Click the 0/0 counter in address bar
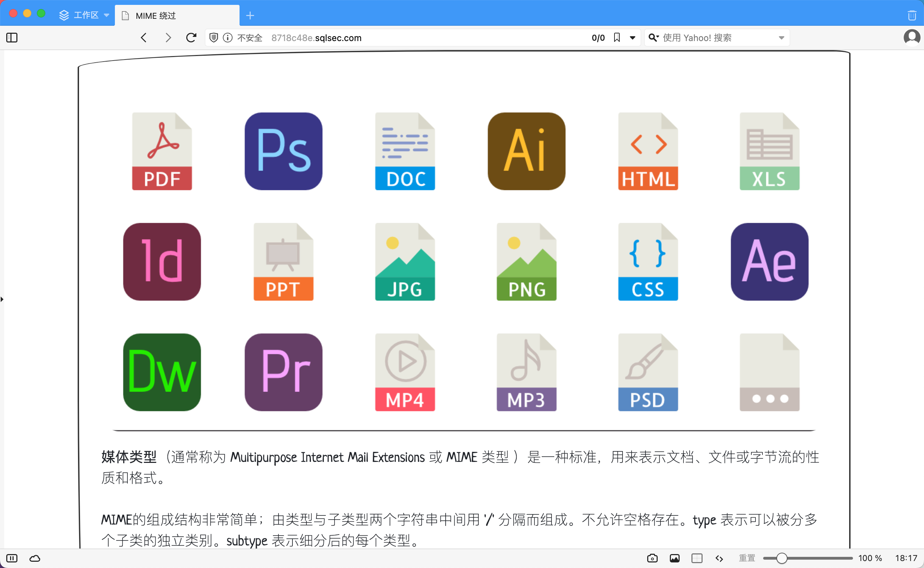The height and width of the screenshot is (568, 924). pyautogui.click(x=598, y=38)
